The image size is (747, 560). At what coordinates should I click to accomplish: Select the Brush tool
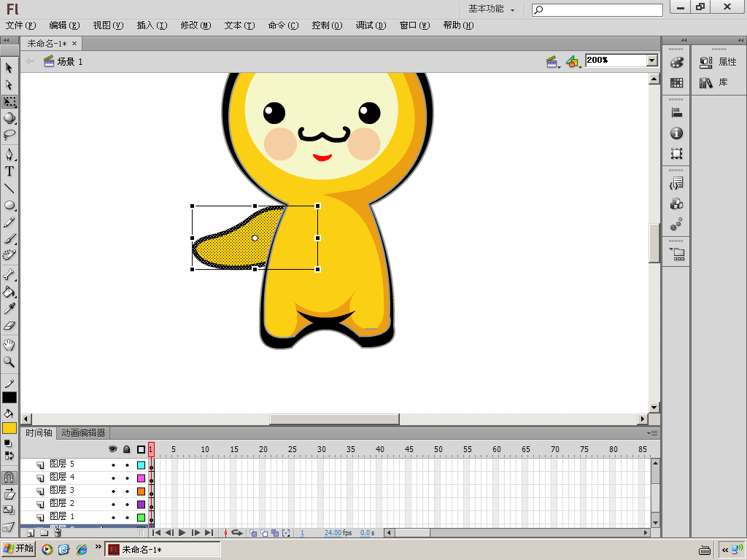point(9,238)
